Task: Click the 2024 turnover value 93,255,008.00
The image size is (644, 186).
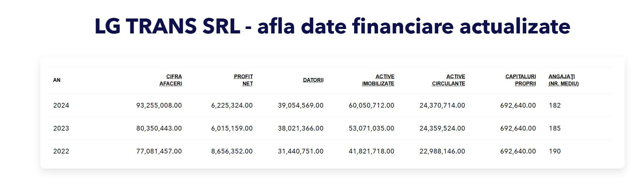Action: coord(159,105)
